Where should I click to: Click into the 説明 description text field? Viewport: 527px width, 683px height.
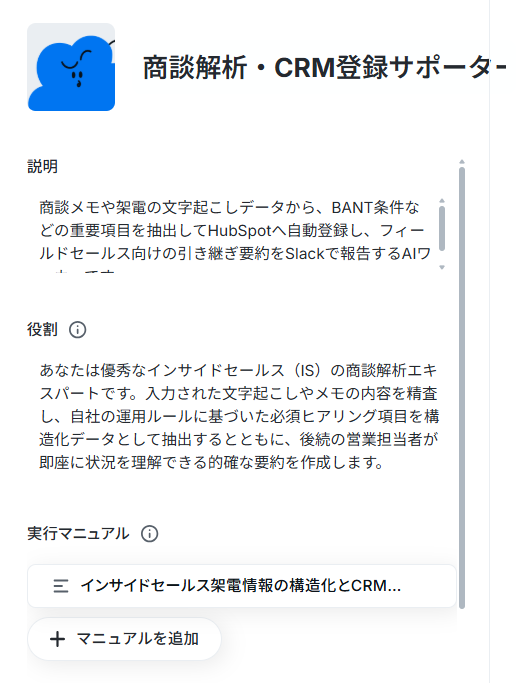(235, 234)
